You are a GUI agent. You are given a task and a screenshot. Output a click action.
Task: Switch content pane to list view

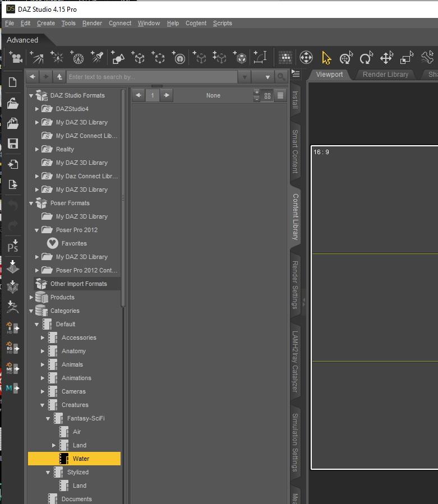[280, 96]
